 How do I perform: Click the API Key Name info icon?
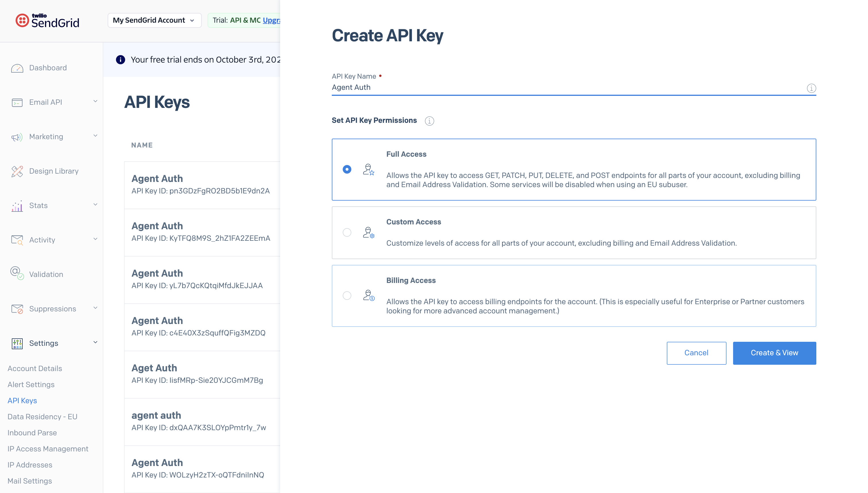[x=811, y=88]
